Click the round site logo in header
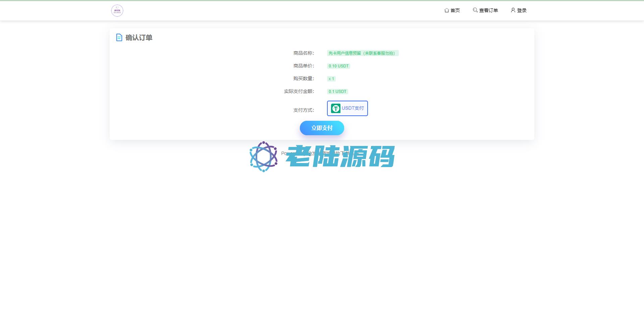The image size is (644, 312). click(x=117, y=11)
